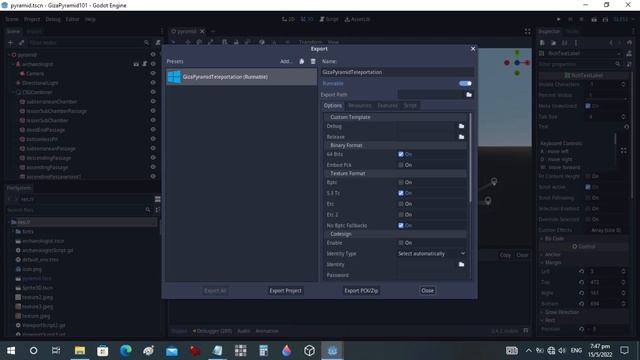
Task: Collapse the Texture Format section
Action: (x=396, y=173)
